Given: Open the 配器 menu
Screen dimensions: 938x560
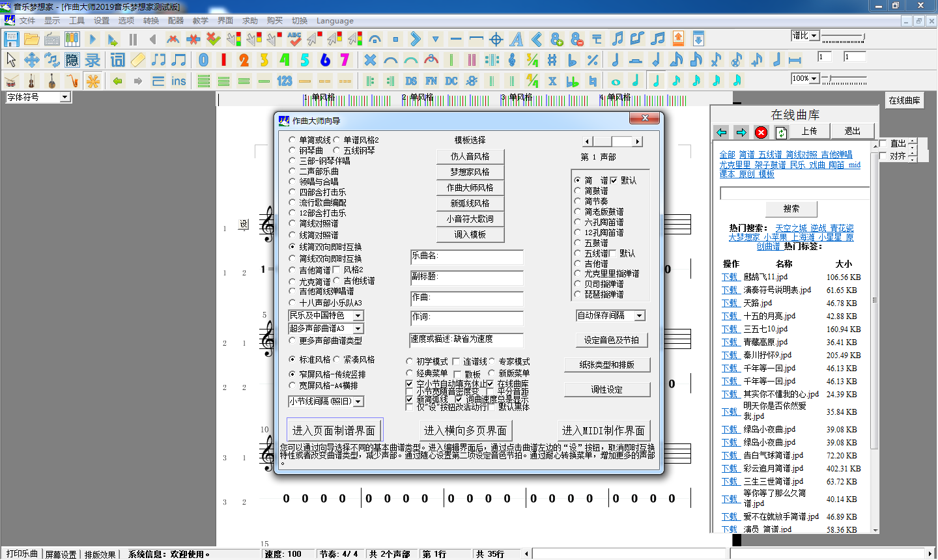Looking at the screenshot, I should (176, 21).
